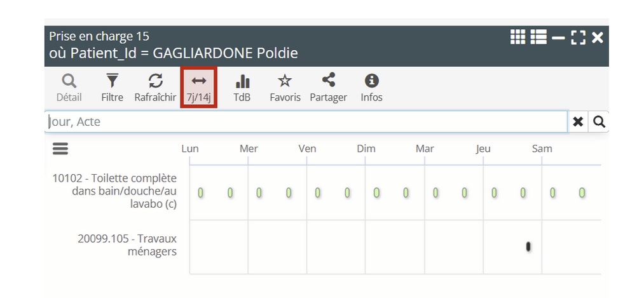Click first Toilette complète marker under Lun
The image size is (644, 298).
200,193
